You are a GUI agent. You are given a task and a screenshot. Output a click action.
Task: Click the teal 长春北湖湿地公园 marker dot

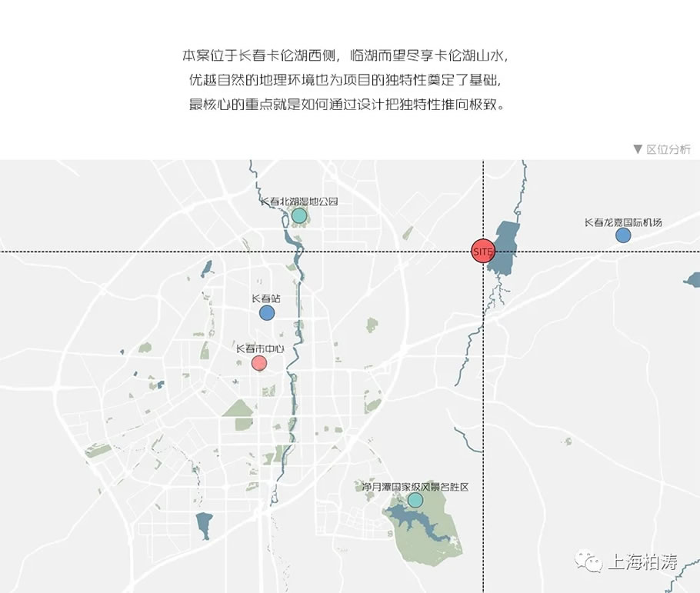pyautogui.click(x=299, y=215)
